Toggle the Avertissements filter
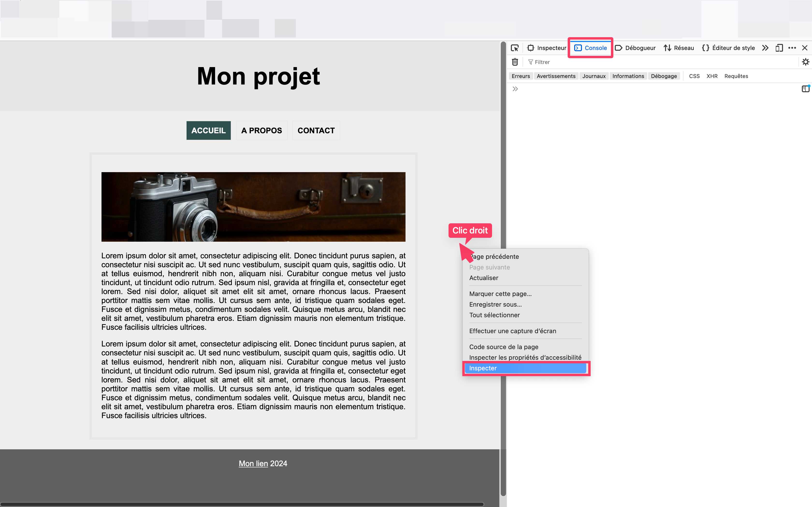The height and width of the screenshot is (507, 812). click(556, 76)
